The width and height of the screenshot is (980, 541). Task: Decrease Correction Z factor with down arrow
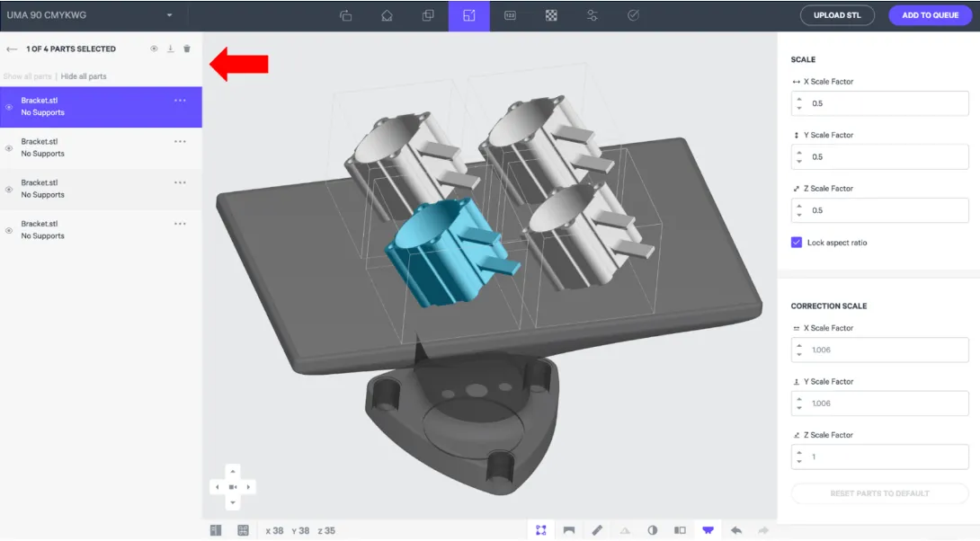[799, 461]
